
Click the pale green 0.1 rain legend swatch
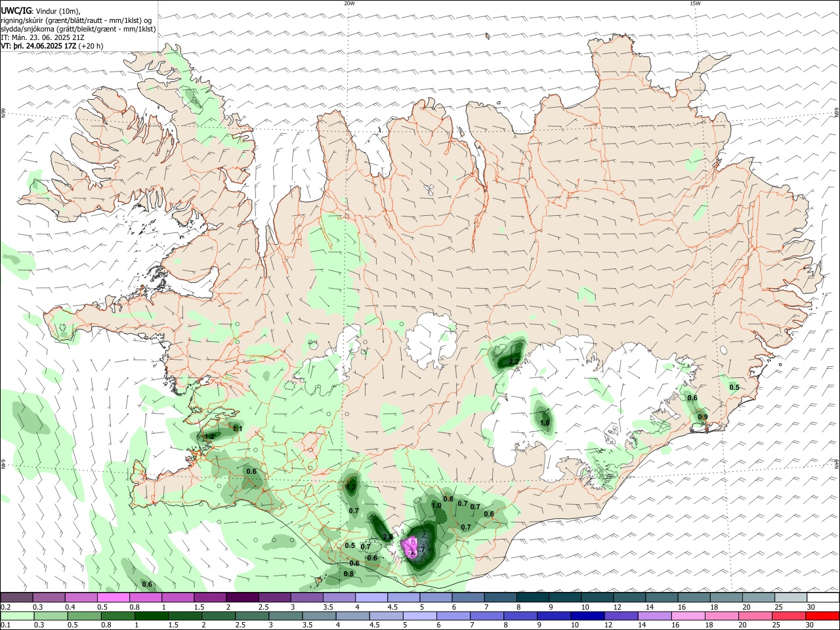pos(17,616)
